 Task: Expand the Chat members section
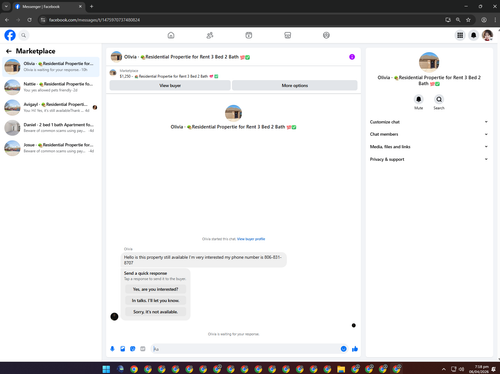[x=429, y=134]
